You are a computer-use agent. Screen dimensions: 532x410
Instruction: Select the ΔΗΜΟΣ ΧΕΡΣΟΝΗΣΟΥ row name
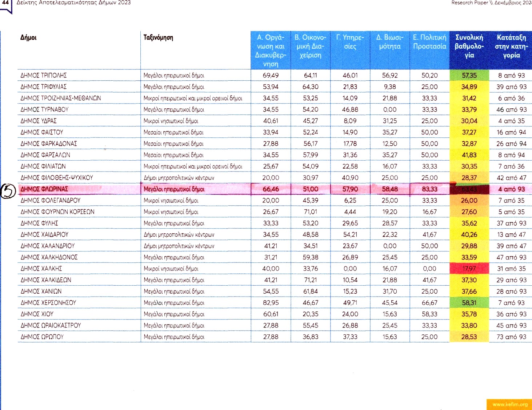tap(48, 303)
